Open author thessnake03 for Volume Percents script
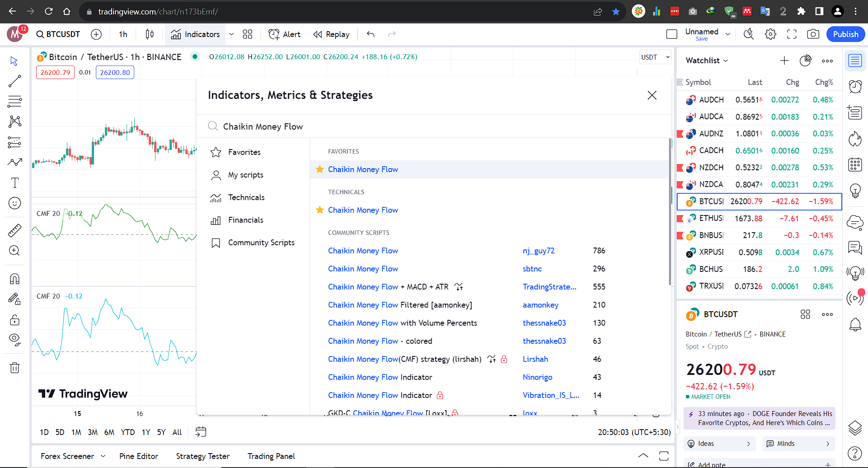This screenshot has height=468, width=868. [x=544, y=323]
